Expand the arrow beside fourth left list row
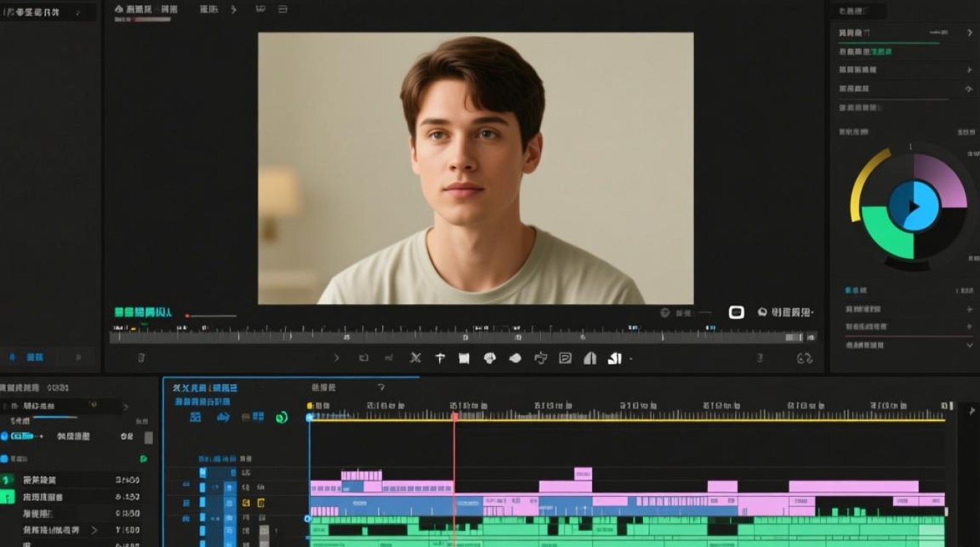 pos(93,530)
